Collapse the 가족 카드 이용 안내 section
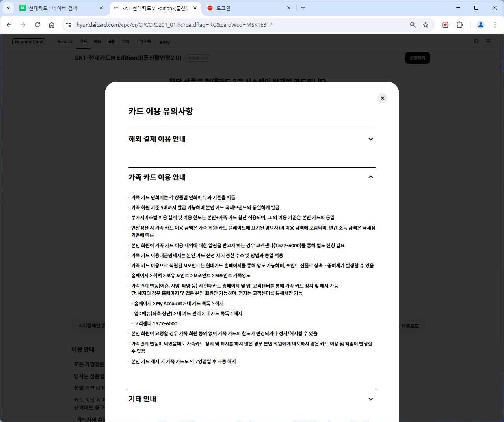Viewport: 504px width, 422px height. pyautogui.click(x=370, y=177)
